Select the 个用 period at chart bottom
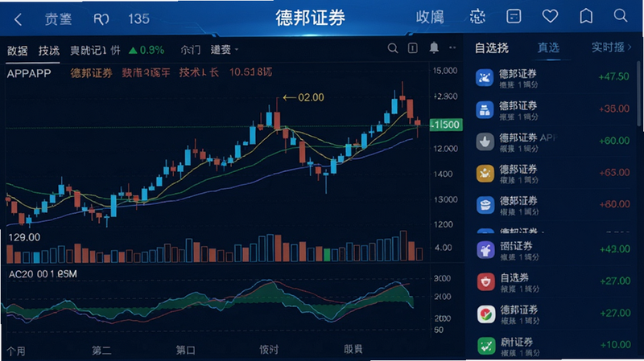The image size is (644, 361). pos(15,351)
